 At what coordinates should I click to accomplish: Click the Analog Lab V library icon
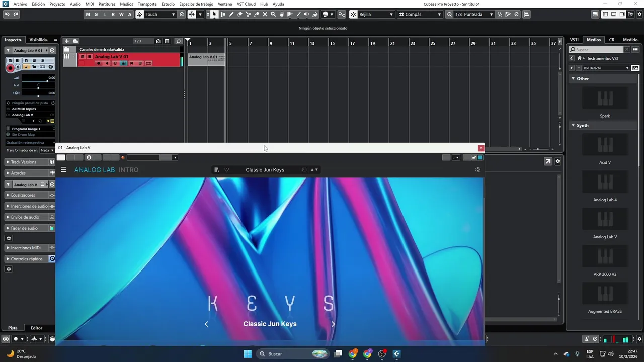coord(216,170)
